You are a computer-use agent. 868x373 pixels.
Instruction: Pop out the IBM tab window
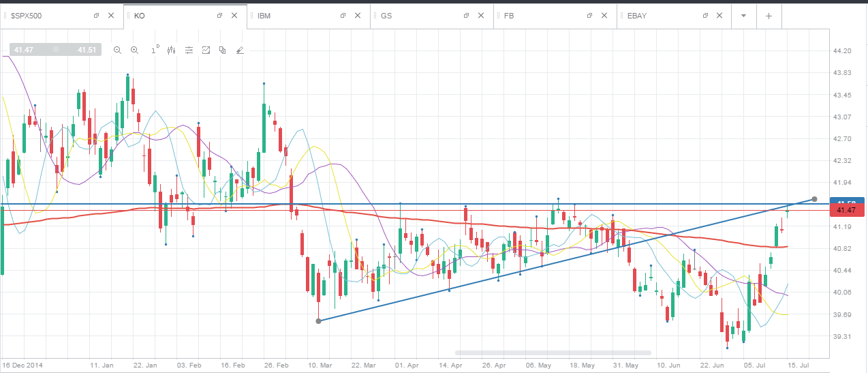coord(343,16)
